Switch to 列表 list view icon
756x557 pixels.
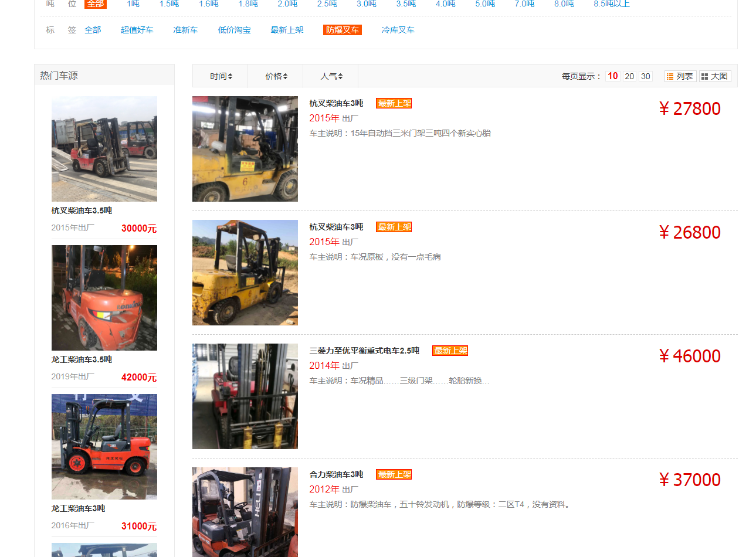coord(680,76)
